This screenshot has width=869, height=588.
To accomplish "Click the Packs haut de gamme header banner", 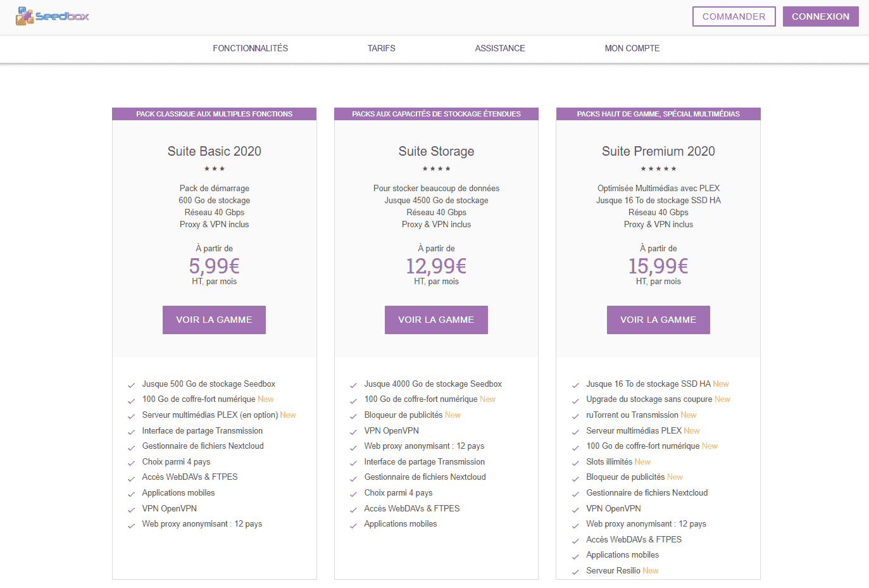I will click(x=658, y=114).
